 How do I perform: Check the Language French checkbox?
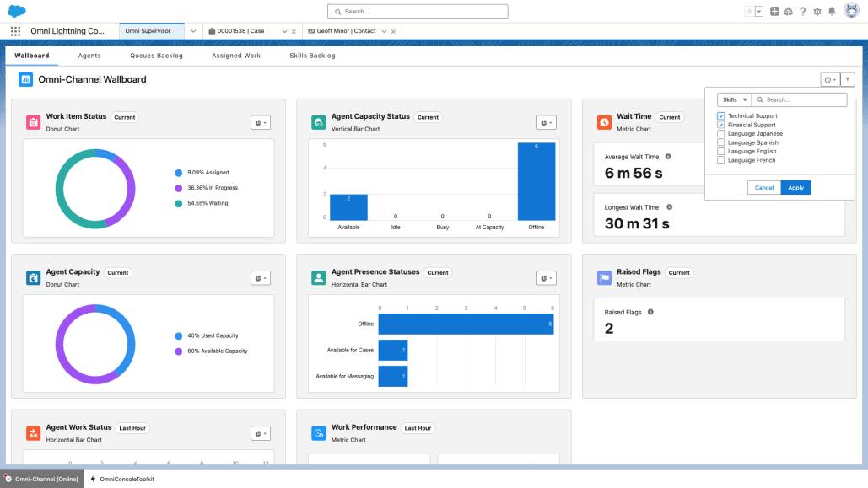720,160
